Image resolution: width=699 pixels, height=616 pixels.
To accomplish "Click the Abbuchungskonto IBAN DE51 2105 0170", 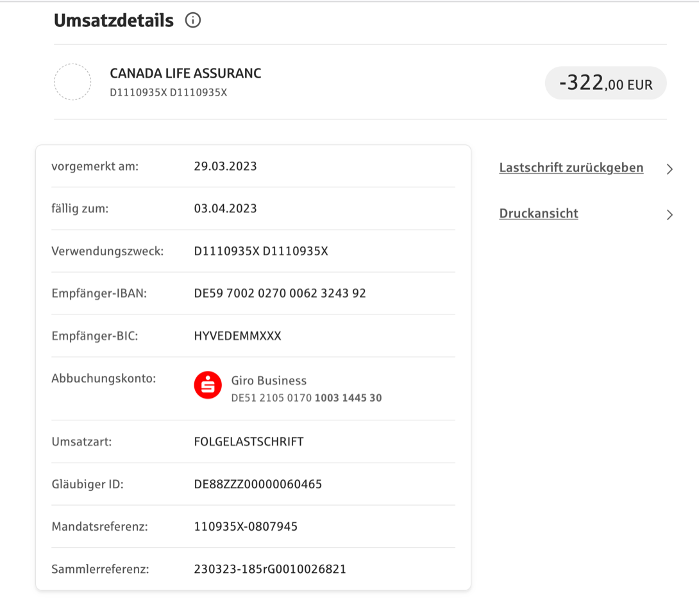I will click(x=307, y=398).
